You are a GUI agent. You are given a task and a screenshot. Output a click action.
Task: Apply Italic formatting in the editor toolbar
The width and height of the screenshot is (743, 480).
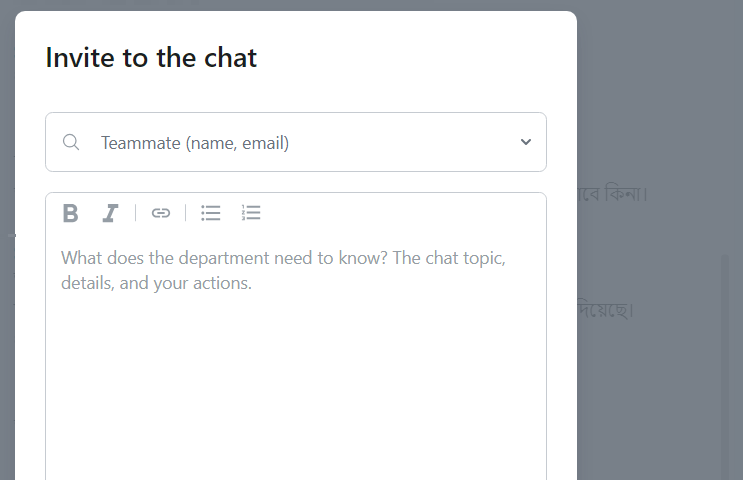click(x=110, y=213)
